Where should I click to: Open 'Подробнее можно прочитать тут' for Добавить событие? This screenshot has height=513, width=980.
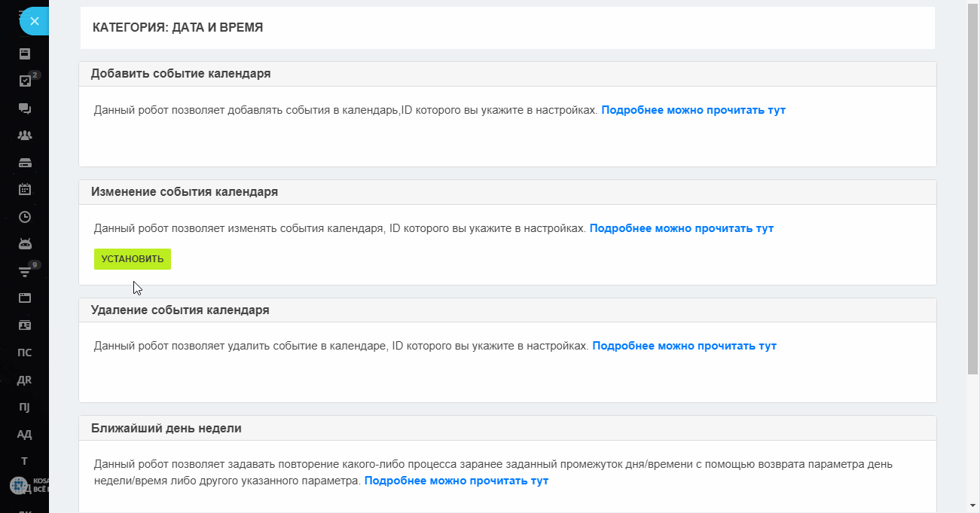pyautogui.click(x=693, y=110)
